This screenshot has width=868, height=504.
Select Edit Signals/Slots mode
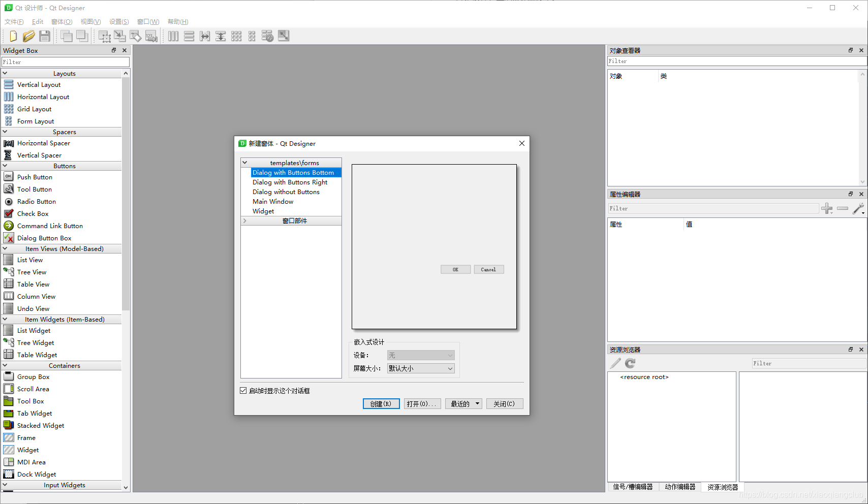click(120, 36)
